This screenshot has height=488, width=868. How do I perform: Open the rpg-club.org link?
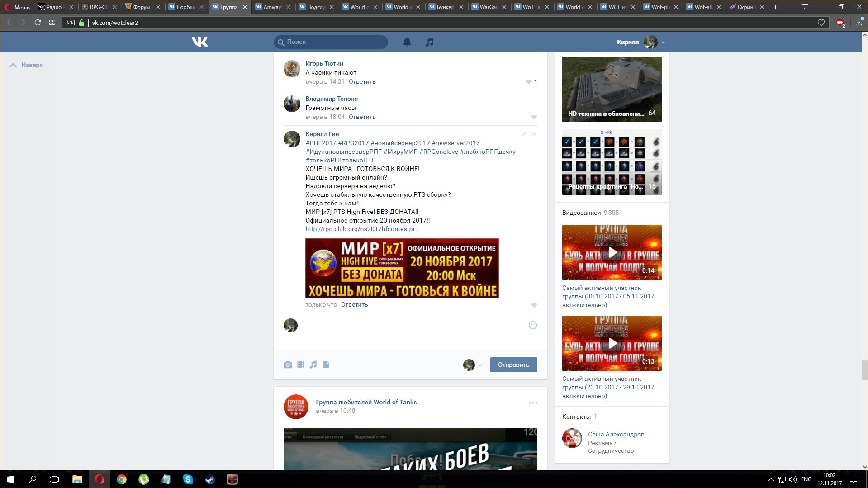click(x=361, y=229)
